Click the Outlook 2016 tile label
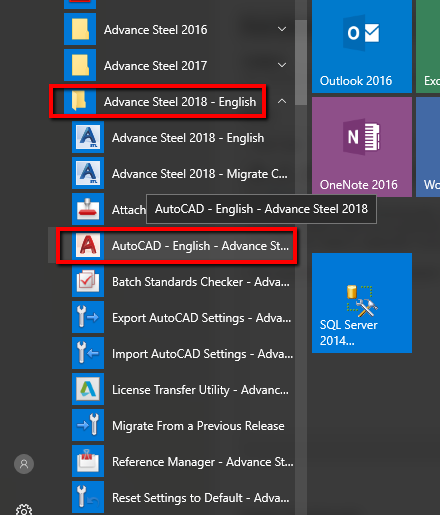The image size is (440, 515). coord(356,81)
